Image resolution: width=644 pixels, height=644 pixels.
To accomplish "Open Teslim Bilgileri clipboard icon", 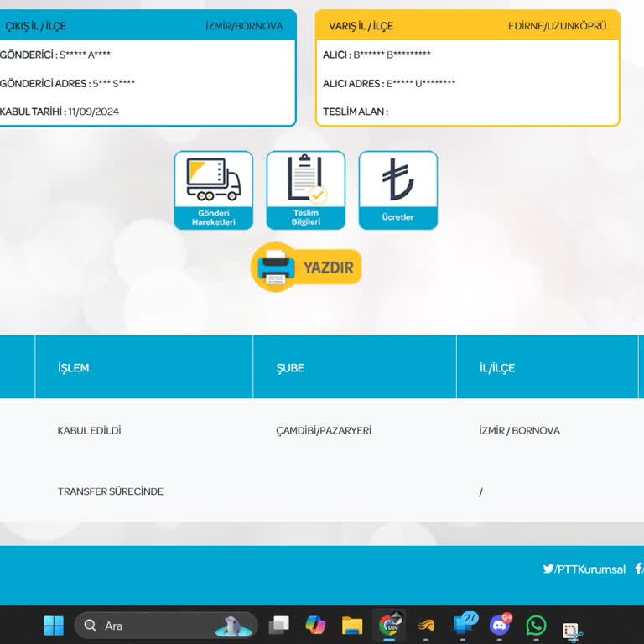I will point(305,190).
